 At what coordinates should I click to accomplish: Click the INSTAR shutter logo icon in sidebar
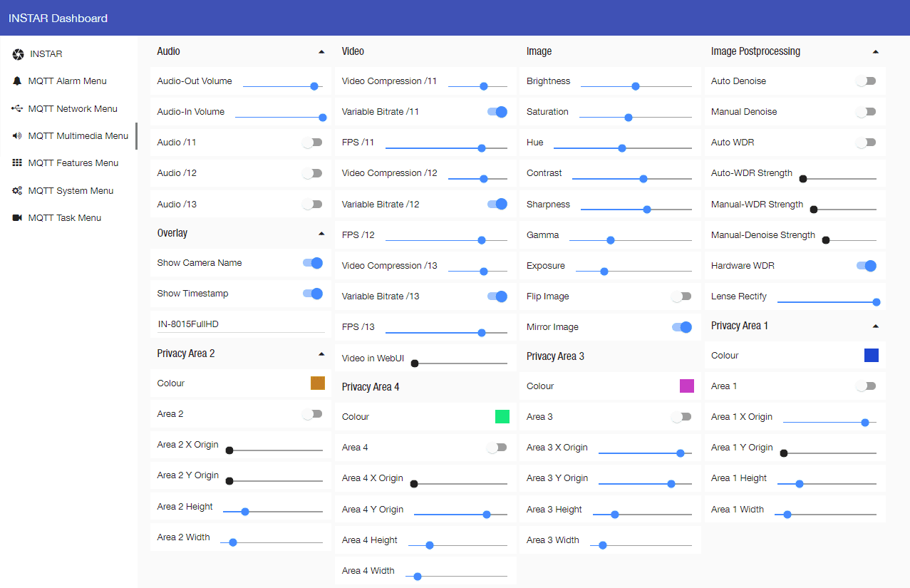(17, 53)
